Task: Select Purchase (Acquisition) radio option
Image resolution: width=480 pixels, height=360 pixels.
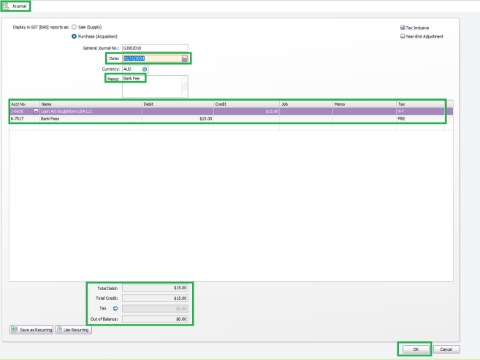Action: pyautogui.click(x=74, y=36)
